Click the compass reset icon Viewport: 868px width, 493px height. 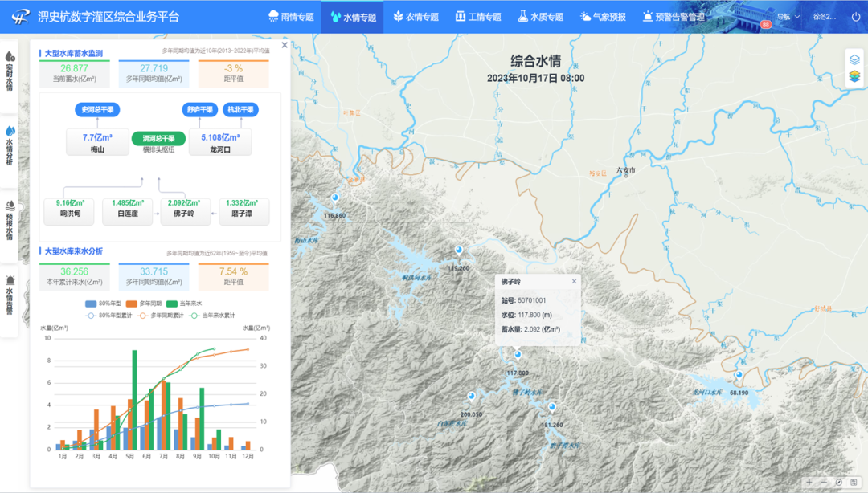click(839, 483)
